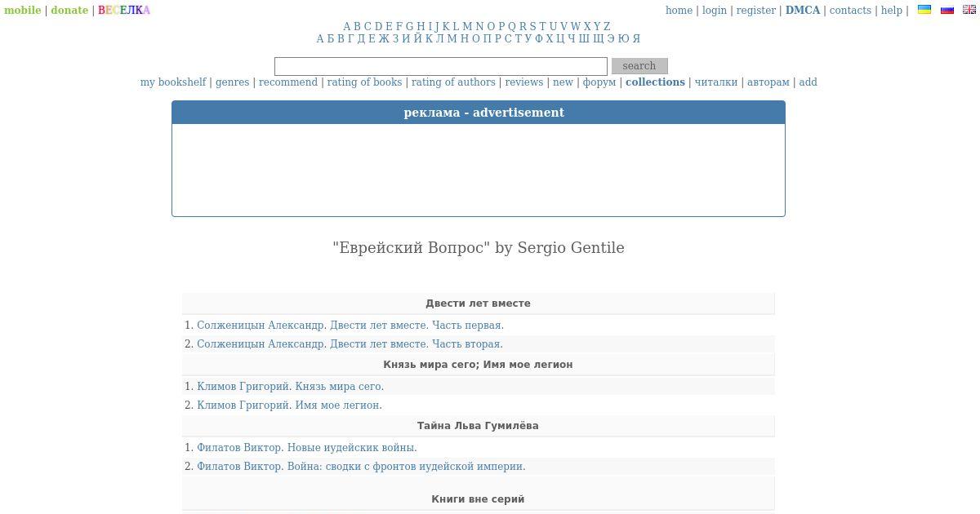Image resolution: width=980 pixels, height=514 pixels.
Task: Open the donate link
Action: [x=69, y=11]
